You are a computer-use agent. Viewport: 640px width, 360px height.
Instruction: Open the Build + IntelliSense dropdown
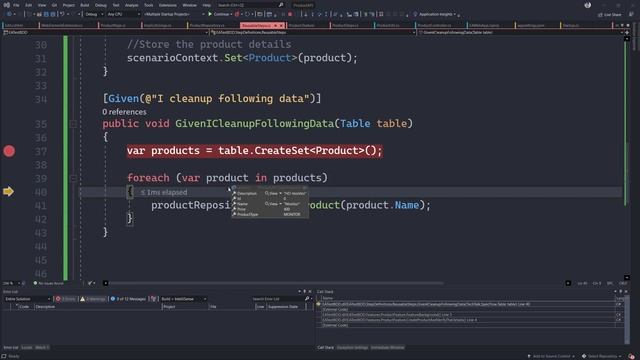[x=183, y=299]
